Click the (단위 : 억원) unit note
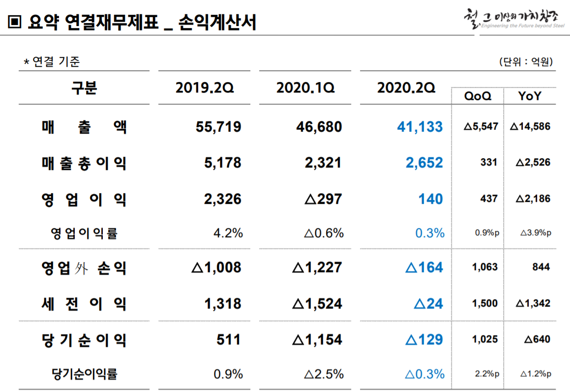Viewport: 570px width, 392px height. click(526, 62)
